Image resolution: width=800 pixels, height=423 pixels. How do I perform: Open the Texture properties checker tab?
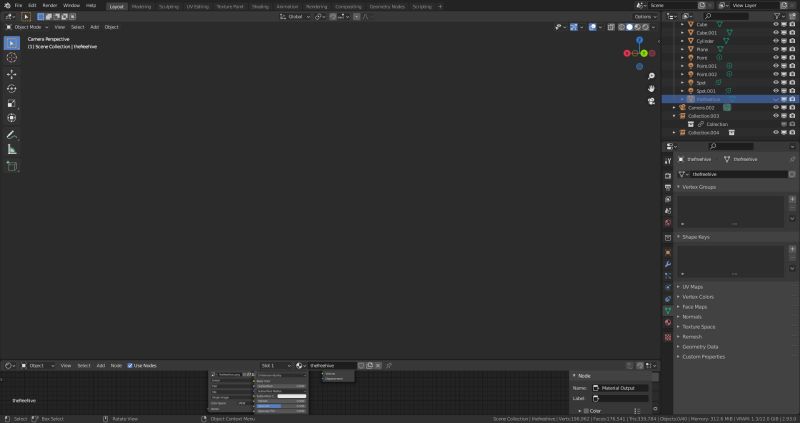pos(668,337)
